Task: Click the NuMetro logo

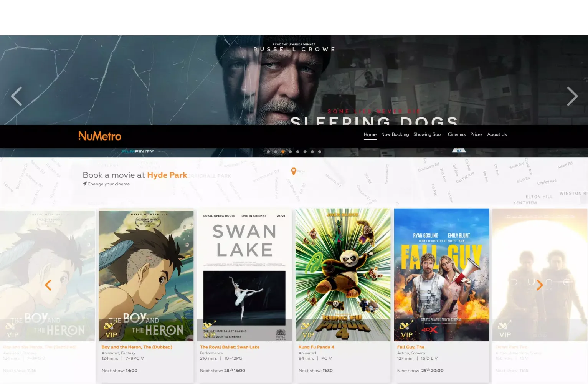Action: pyautogui.click(x=100, y=136)
